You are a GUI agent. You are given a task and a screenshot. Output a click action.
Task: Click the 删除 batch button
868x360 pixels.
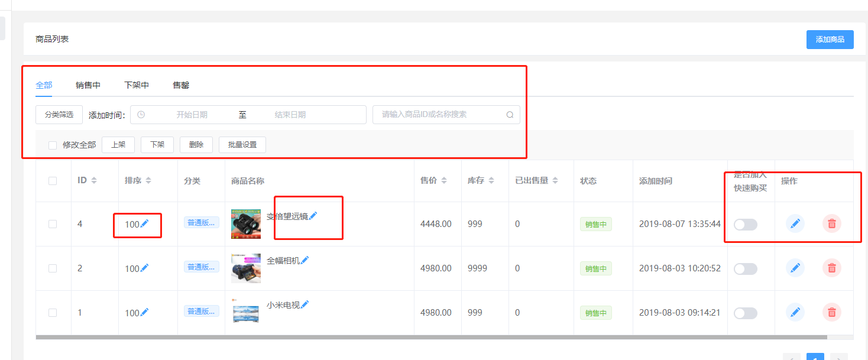196,145
